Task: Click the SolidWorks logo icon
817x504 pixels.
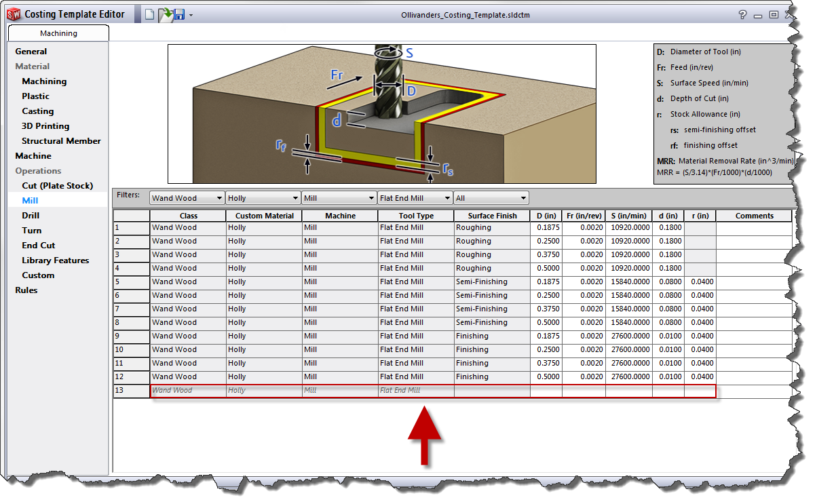Action: tap(14, 14)
